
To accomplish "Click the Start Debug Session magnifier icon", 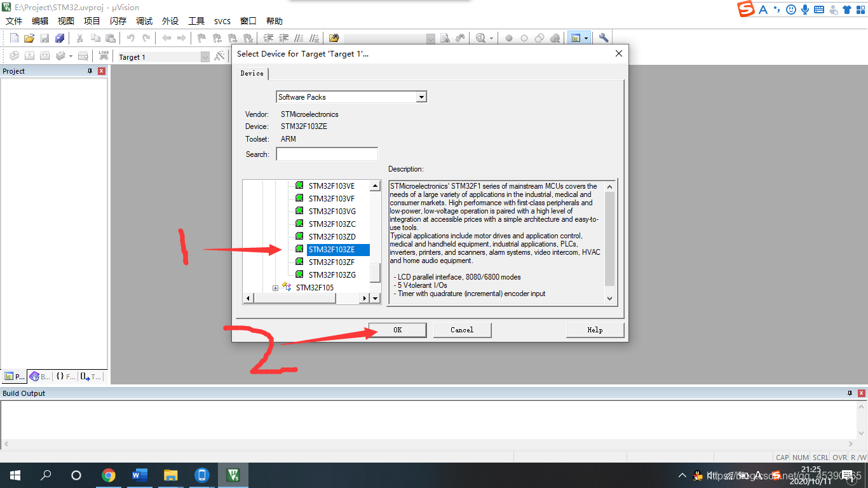I will [480, 38].
